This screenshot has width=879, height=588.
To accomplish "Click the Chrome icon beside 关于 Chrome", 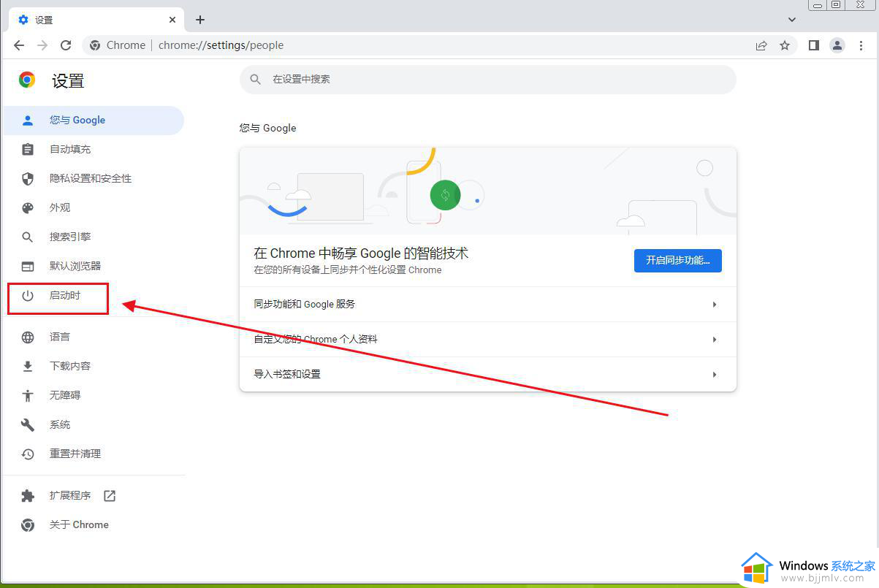I will click(28, 525).
